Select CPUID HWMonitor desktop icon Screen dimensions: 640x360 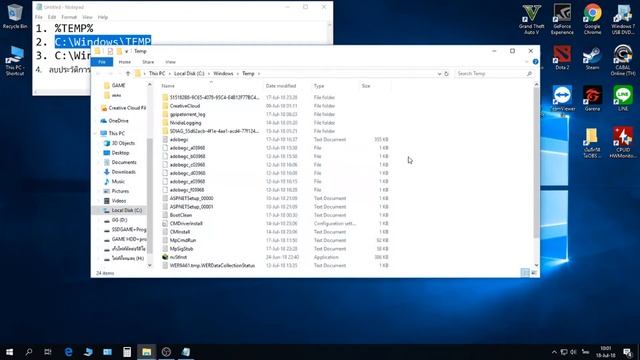pyautogui.click(x=623, y=142)
